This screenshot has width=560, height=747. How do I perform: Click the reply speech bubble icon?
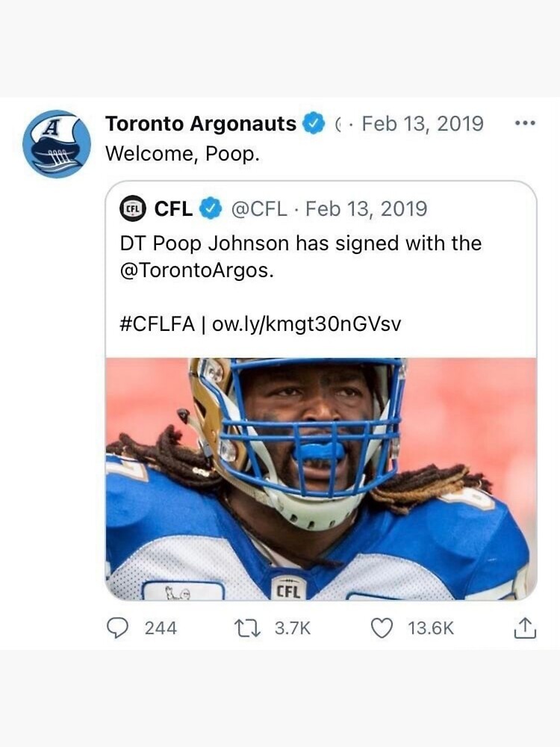point(119,628)
